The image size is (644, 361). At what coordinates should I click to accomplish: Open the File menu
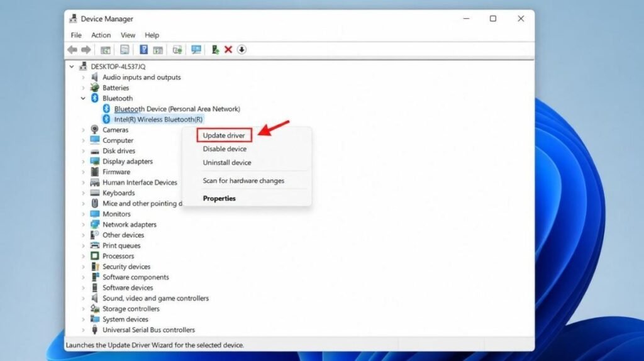click(x=76, y=35)
